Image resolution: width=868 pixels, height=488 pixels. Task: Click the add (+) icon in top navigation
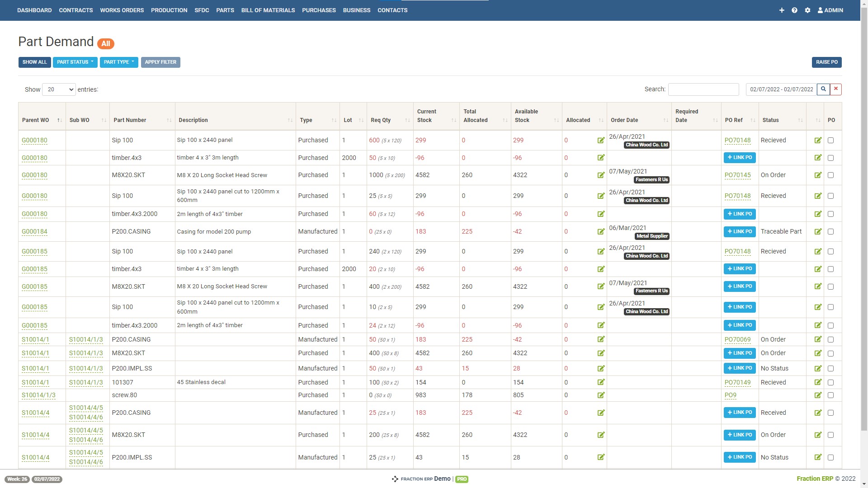(782, 10)
